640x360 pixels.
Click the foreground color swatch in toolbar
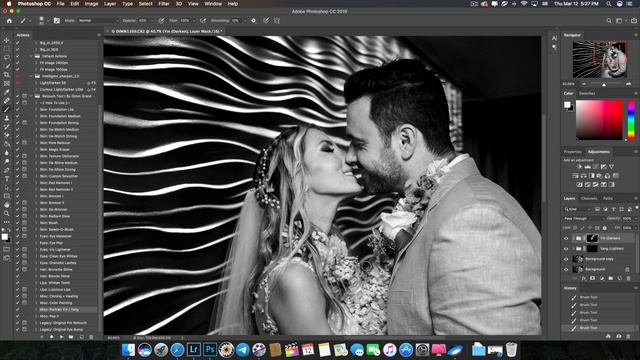point(4,237)
